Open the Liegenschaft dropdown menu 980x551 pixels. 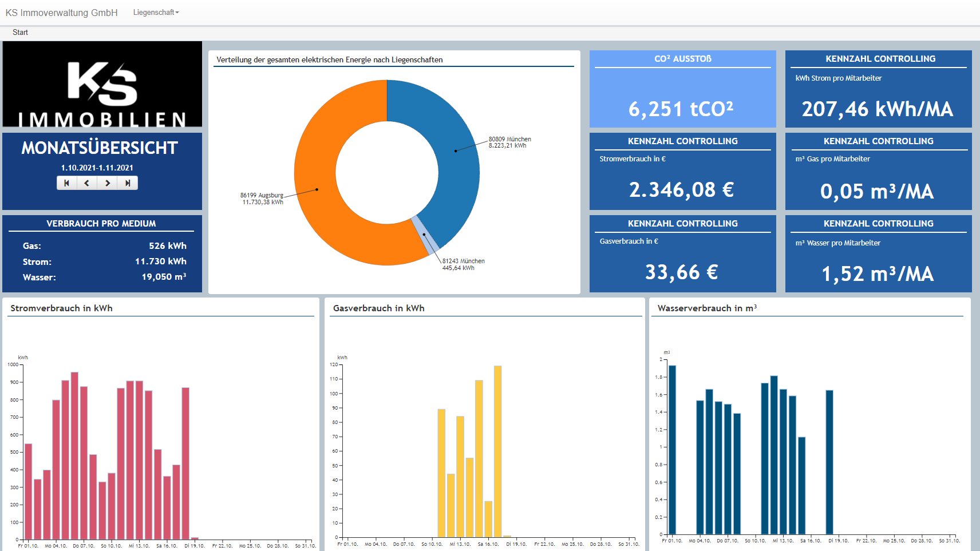[156, 13]
